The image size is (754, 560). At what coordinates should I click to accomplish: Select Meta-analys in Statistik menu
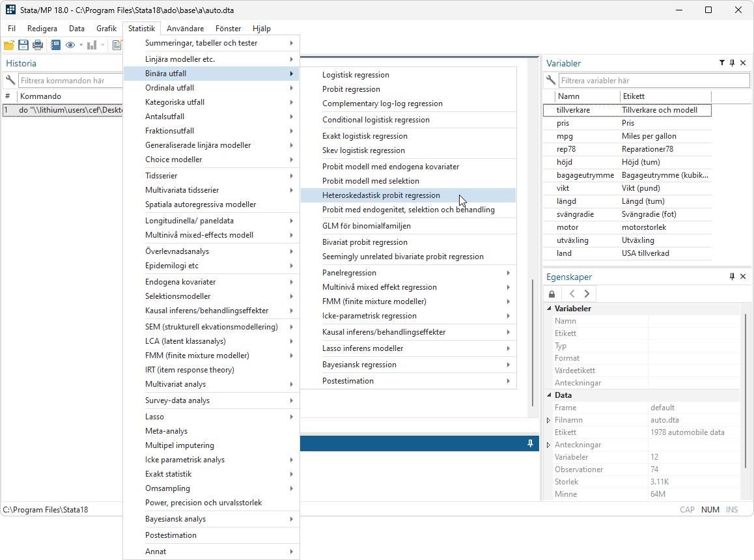tap(211, 431)
